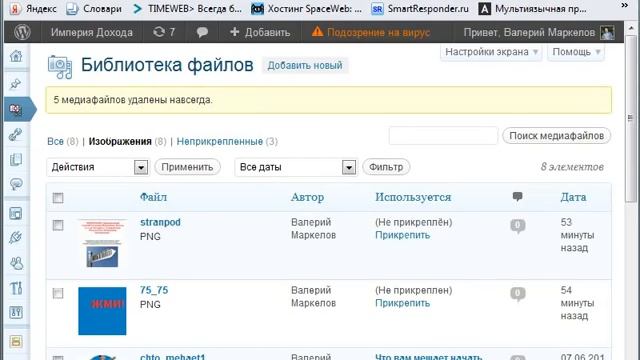Click the media library header icon
Image resolution: width=640 pixels, height=360 pixels.
(x=60, y=67)
